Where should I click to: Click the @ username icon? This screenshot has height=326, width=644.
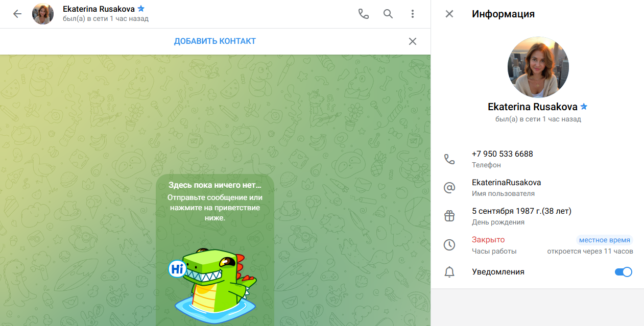click(449, 188)
